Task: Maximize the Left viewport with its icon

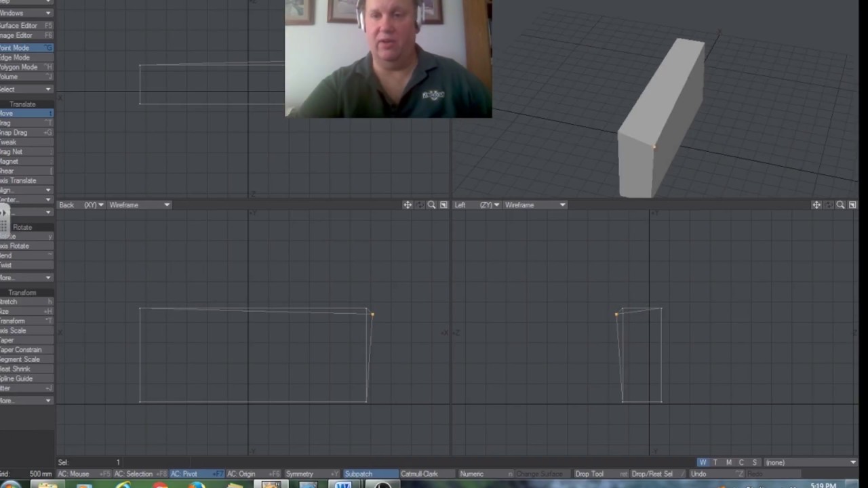Action: pos(852,205)
